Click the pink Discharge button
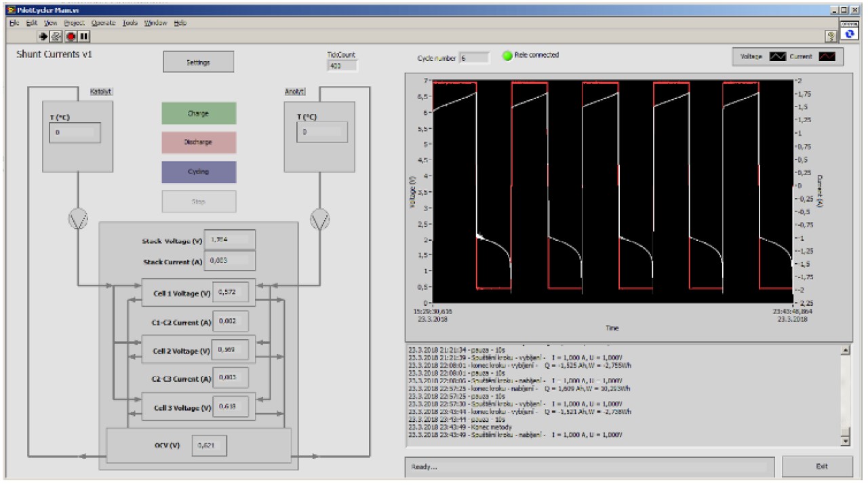Image resolution: width=868 pixels, height=485 pixels. point(199,142)
